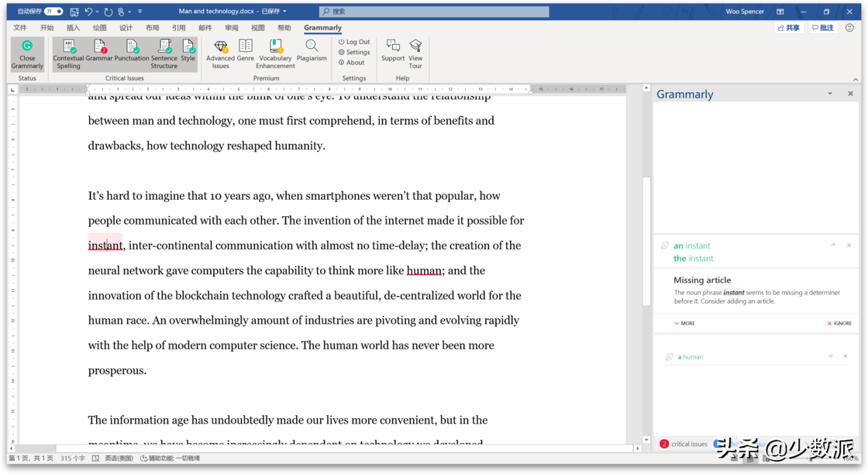The height and width of the screenshot is (474, 868).
Task: Click IGNORE on Missing article card
Action: pyautogui.click(x=839, y=323)
